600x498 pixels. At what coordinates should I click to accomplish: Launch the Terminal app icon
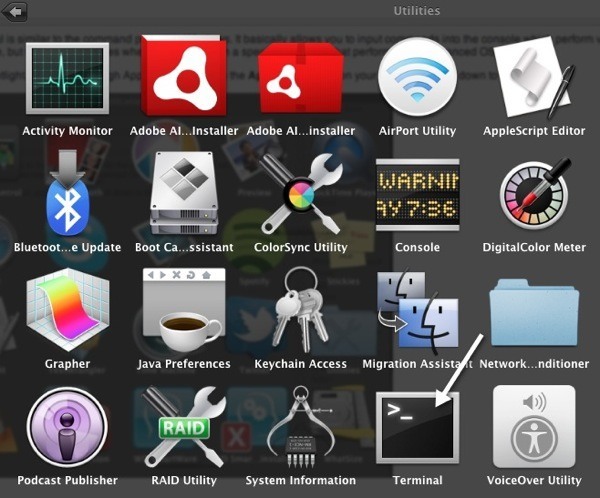tap(417, 428)
